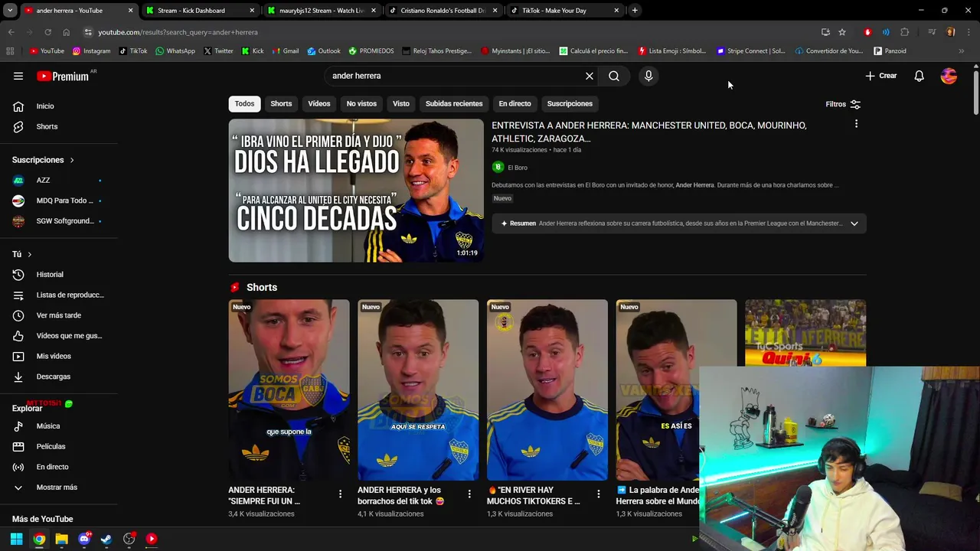Open the Kick bookmark

coord(253,51)
